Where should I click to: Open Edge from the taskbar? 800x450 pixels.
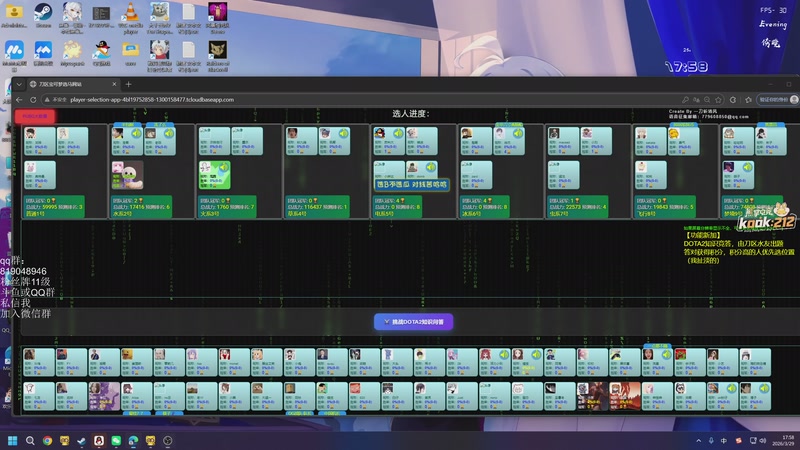pos(133,440)
